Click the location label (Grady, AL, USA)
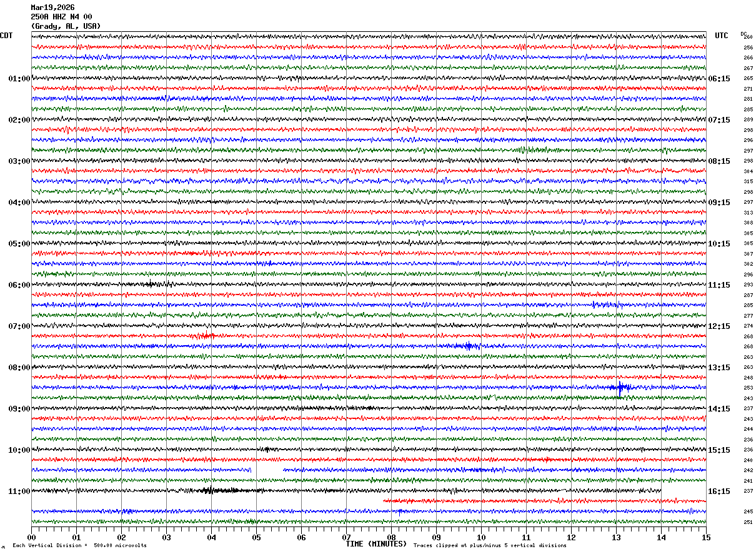The image size is (756, 554). coord(66,26)
